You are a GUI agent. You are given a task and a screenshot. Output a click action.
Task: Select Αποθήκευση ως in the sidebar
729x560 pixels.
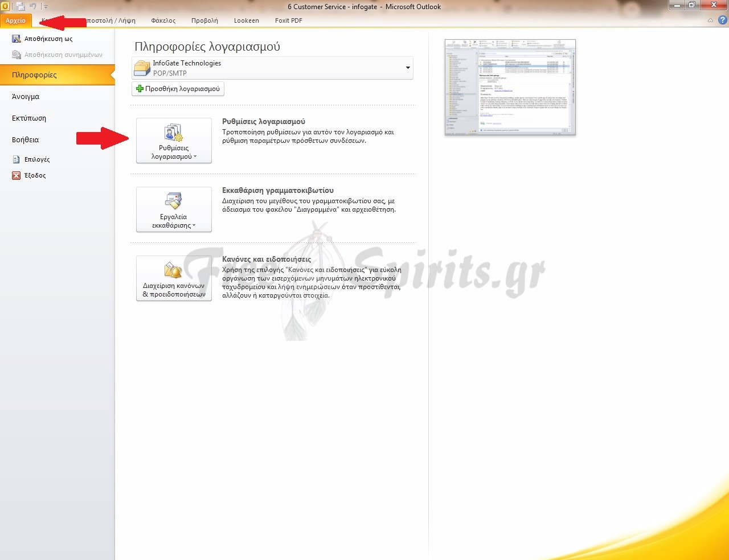[x=48, y=39]
